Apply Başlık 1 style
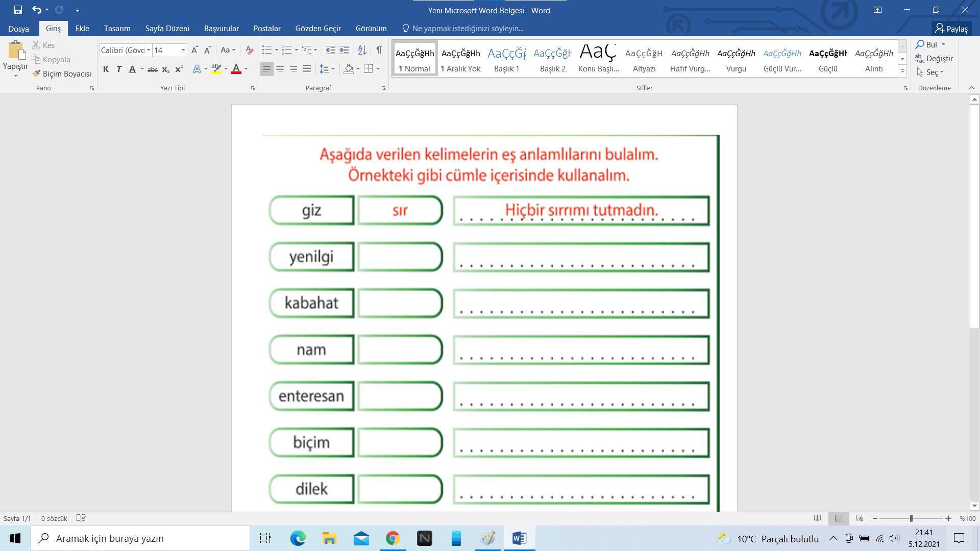980x551 pixels. (507, 59)
